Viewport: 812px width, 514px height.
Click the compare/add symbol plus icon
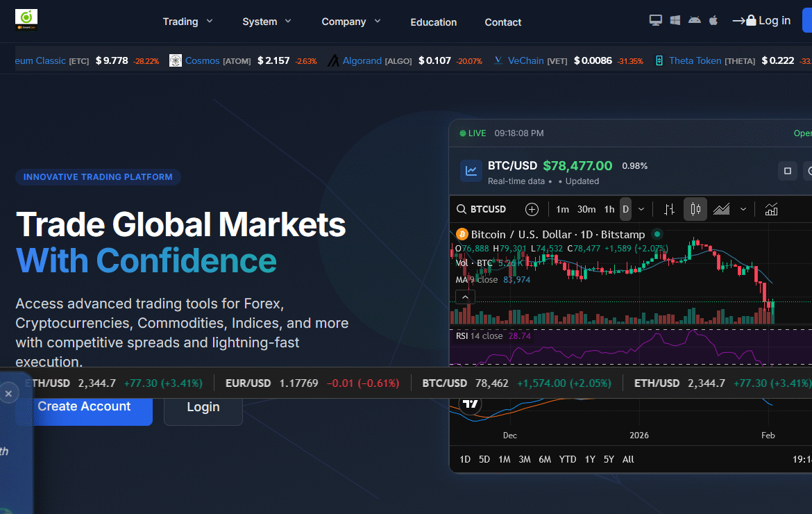pos(532,209)
